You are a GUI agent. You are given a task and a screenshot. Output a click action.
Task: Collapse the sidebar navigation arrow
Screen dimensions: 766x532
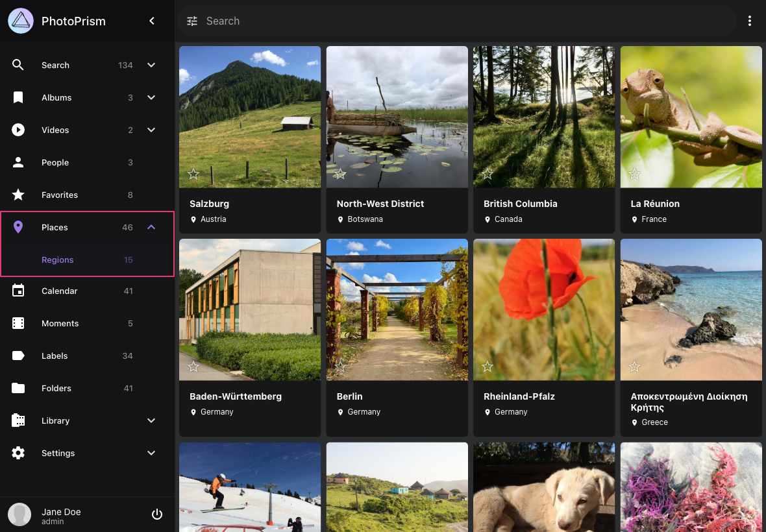tap(152, 21)
